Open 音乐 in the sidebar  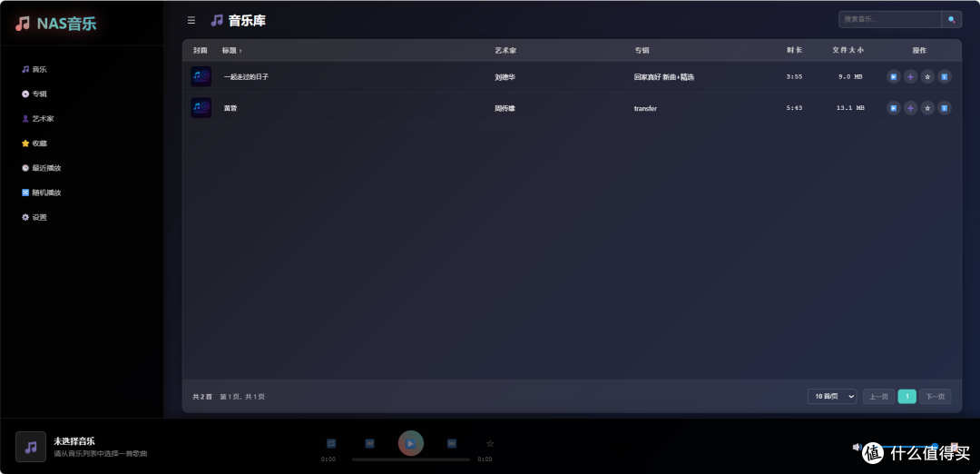(34, 69)
